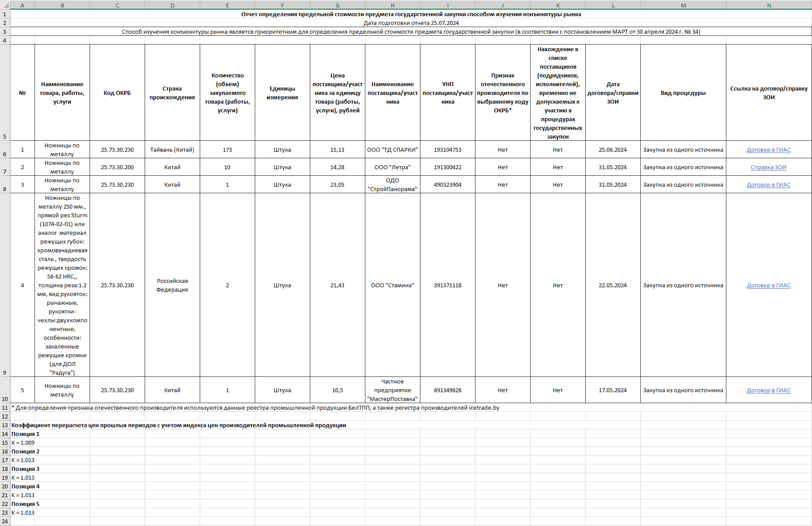
Task: Click the "Страна происхождения" header cell
Action: pyautogui.click(x=172, y=93)
